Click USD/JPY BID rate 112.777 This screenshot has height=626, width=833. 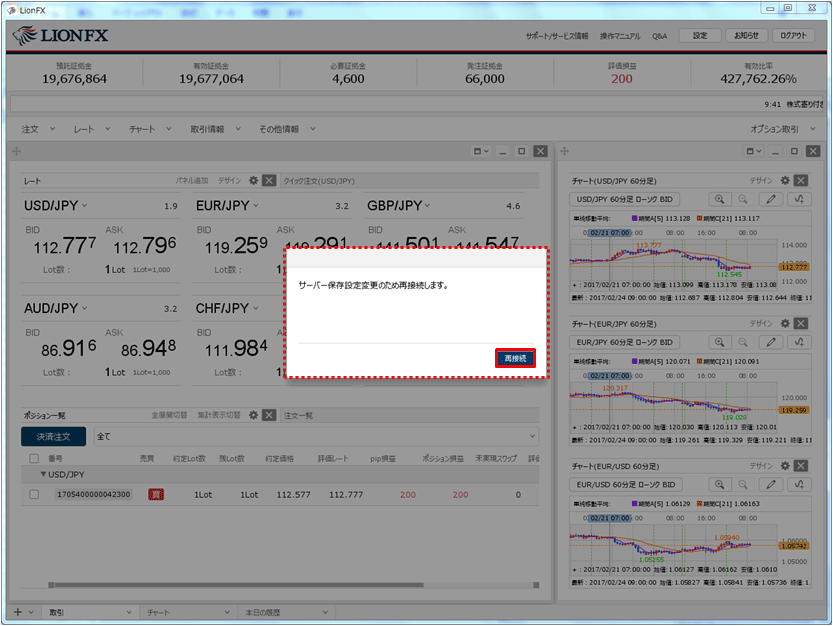point(65,246)
